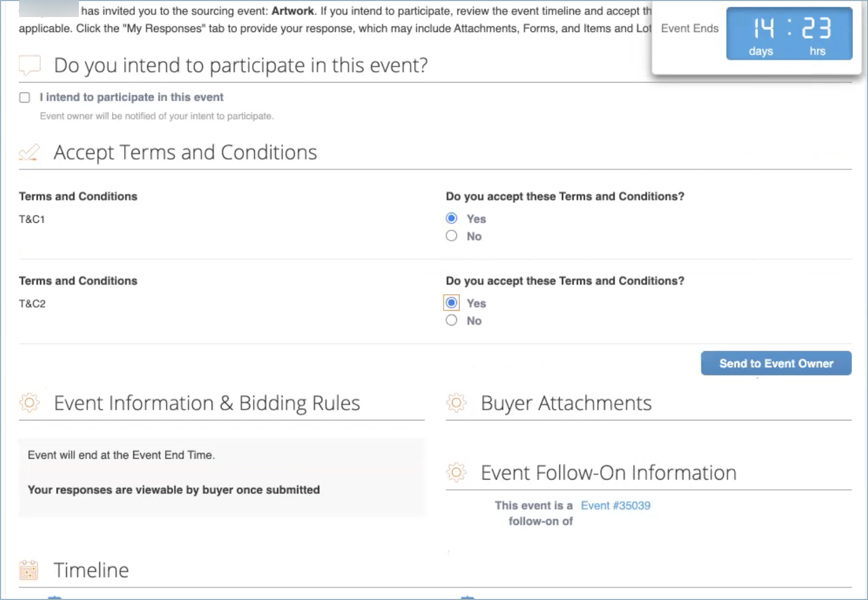Viewport: 868px width, 600px height.
Task: Click the gear icon beside Buyer Attachments
Action: pos(456,403)
